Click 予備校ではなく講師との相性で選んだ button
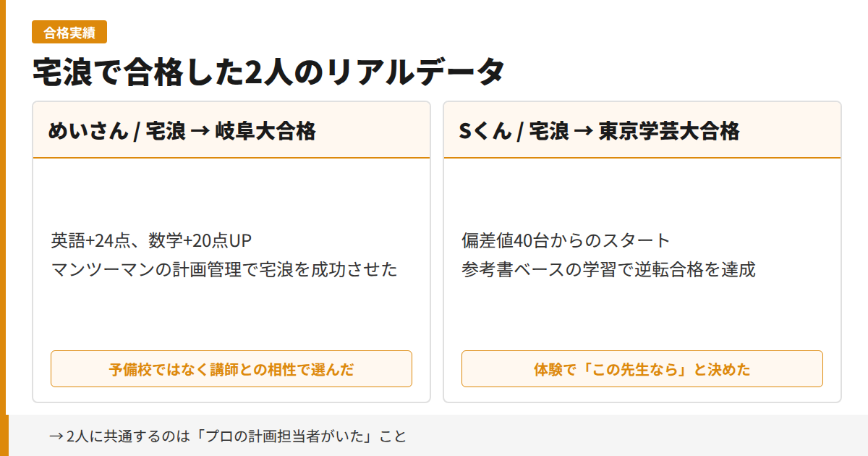Image resolution: width=868 pixels, height=456 pixels. 231,368
